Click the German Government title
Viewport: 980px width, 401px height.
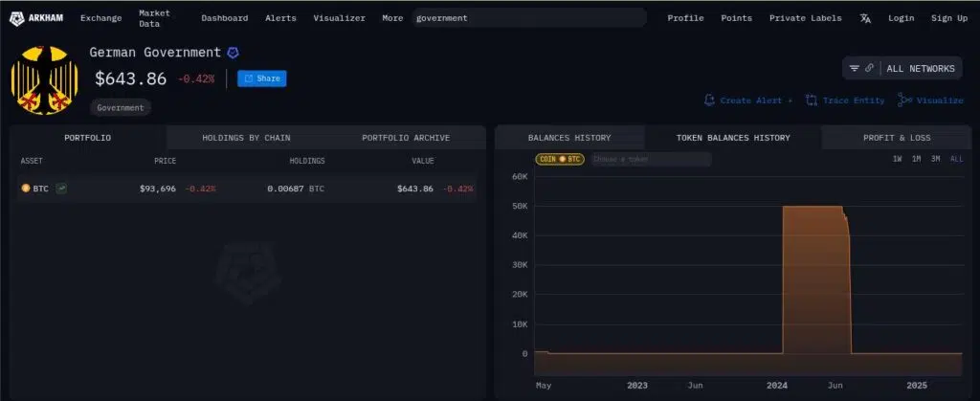pyautogui.click(x=155, y=53)
